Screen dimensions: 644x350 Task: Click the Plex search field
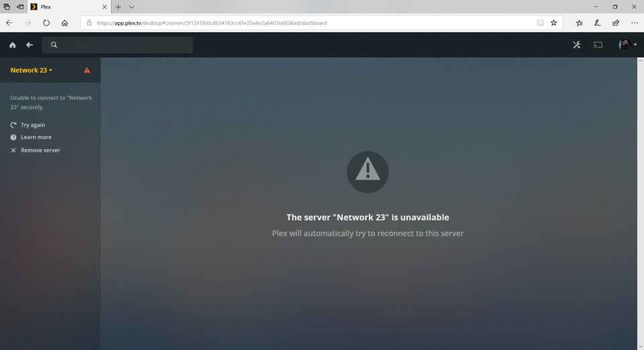click(117, 45)
